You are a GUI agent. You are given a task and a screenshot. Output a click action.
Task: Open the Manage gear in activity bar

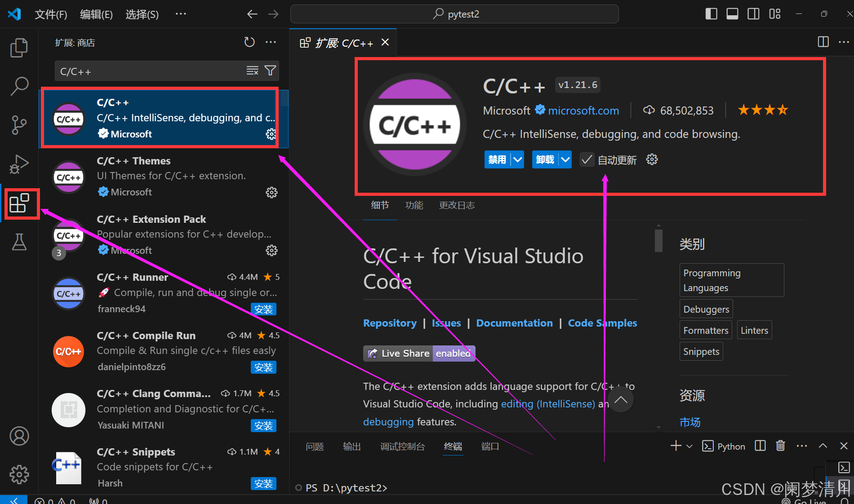coord(19,474)
